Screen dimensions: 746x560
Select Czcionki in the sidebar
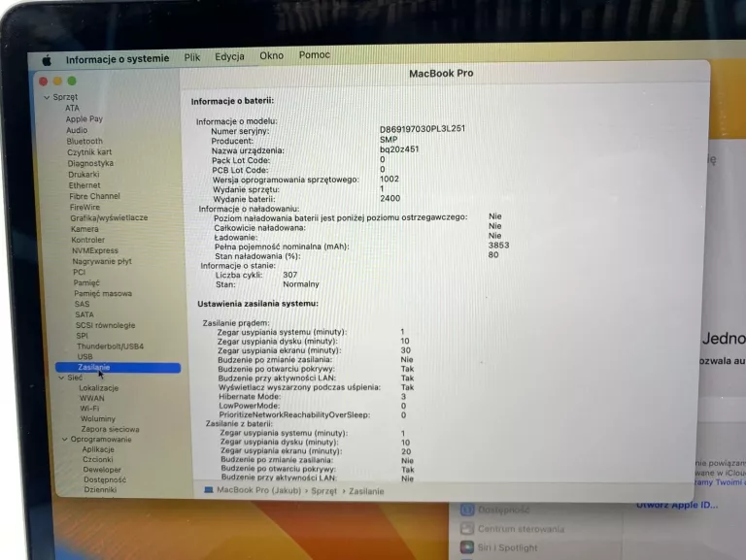point(98,459)
